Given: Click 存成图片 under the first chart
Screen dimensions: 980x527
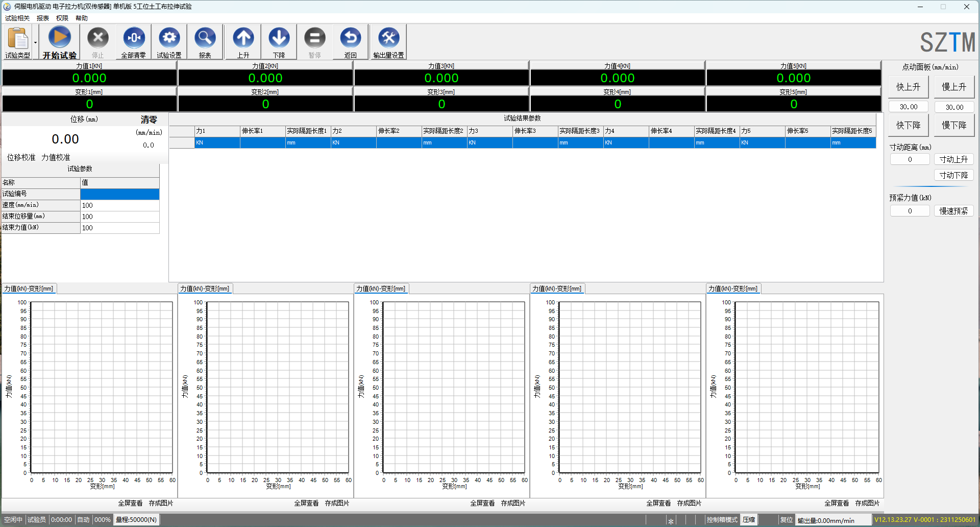Looking at the screenshot, I should point(161,503).
